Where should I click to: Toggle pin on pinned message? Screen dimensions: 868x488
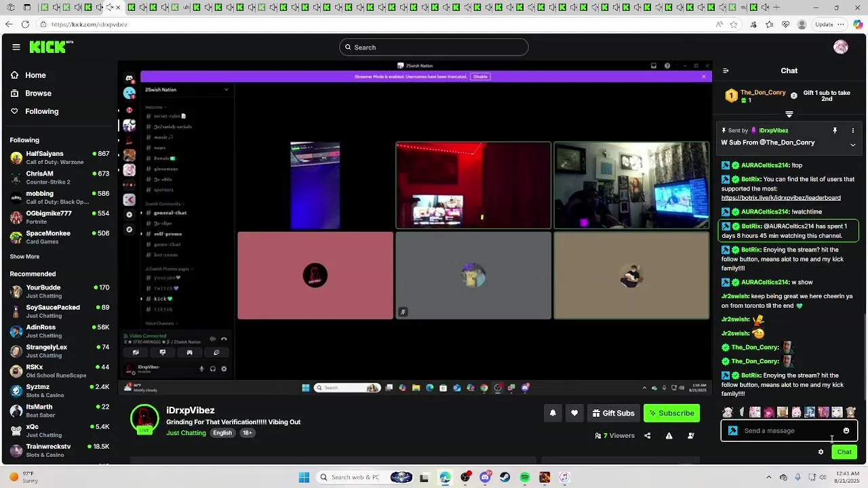[835, 130]
